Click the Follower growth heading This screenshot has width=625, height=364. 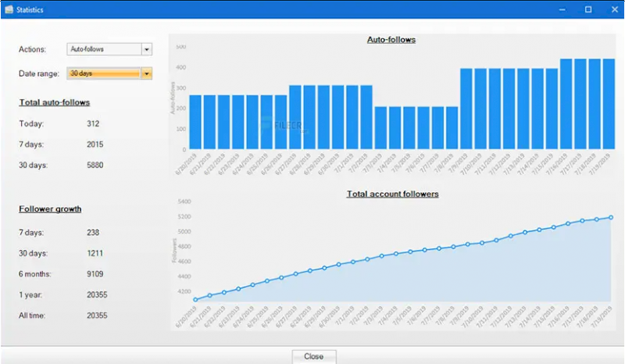[x=50, y=209]
